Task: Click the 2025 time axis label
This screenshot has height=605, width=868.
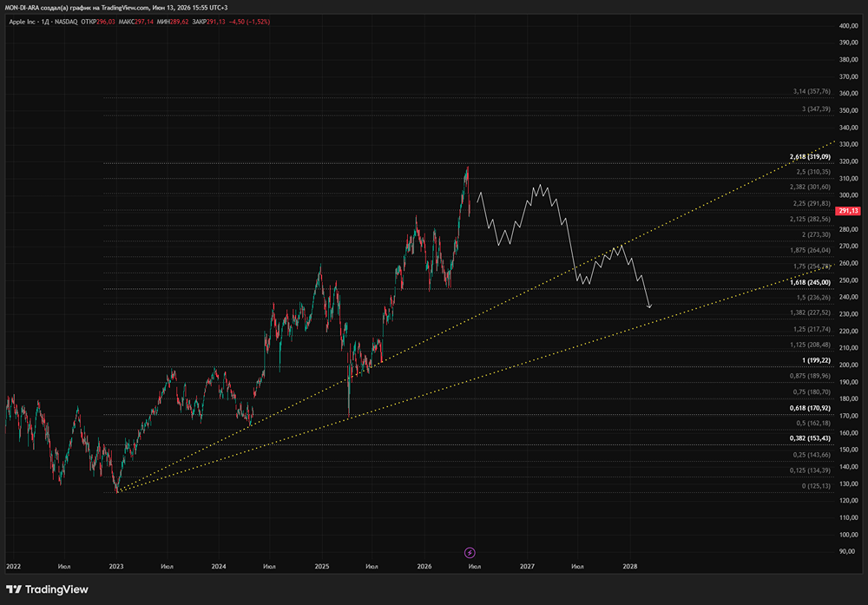Action: coord(322,566)
